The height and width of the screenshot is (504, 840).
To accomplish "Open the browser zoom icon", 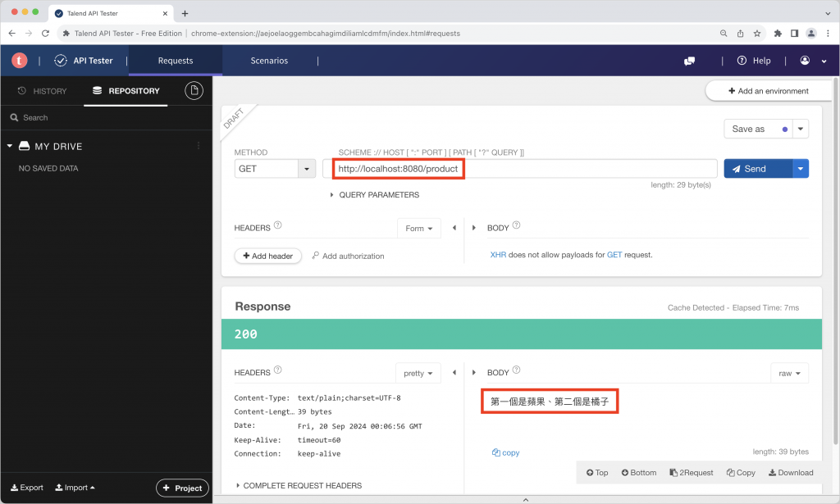I will [x=724, y=33].
